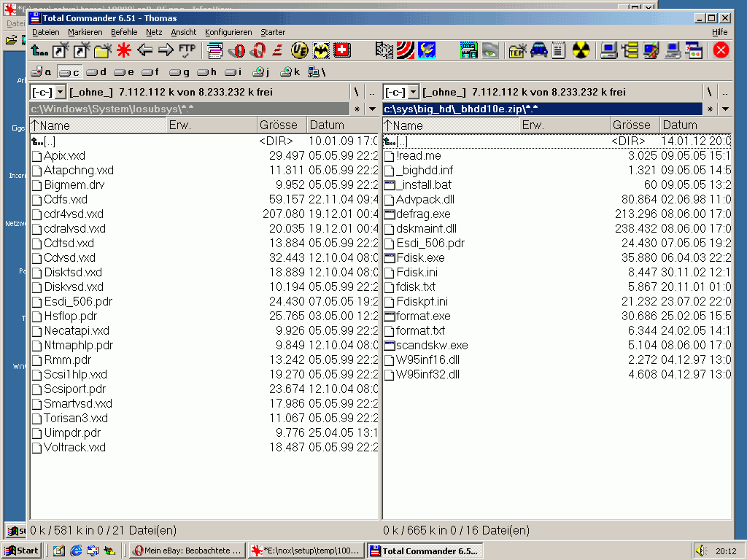Open the Befehle menu

(x=124, y=32)
